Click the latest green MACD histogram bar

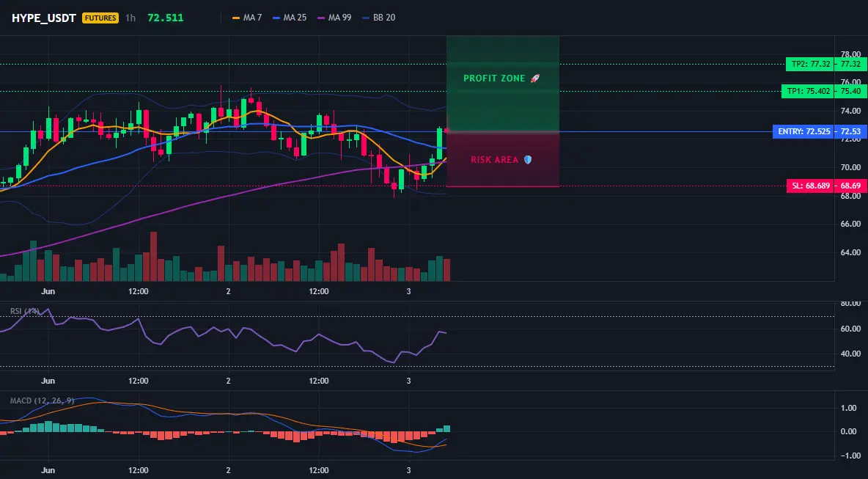click(x=446, y=428)
